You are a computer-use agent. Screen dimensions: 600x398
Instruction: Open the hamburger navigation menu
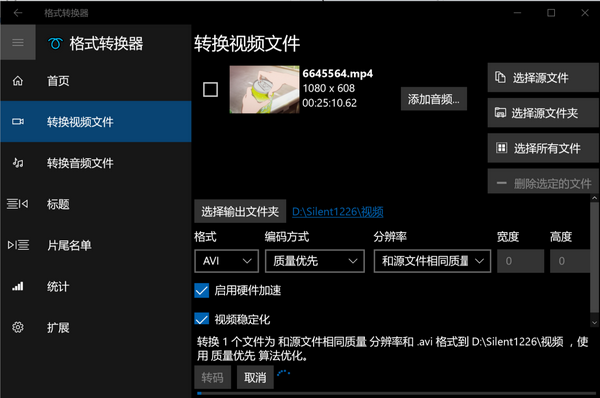pos(18,42)
